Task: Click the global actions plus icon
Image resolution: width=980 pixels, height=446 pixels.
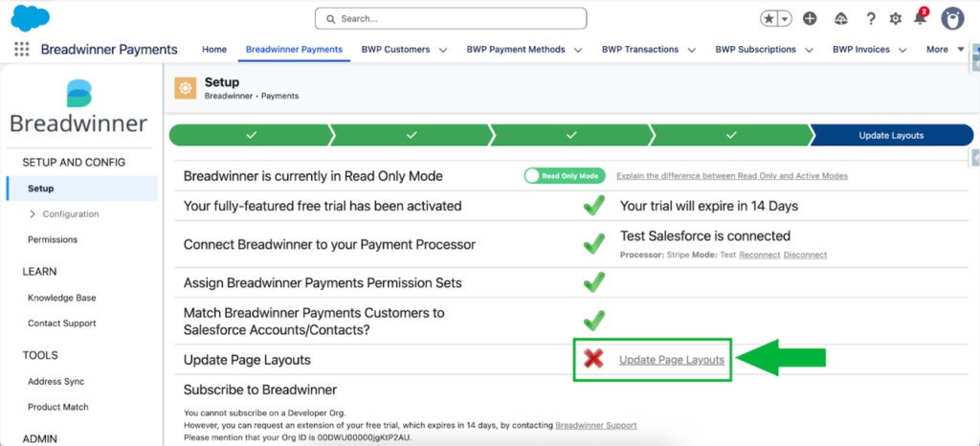Action: coord(810,19)
